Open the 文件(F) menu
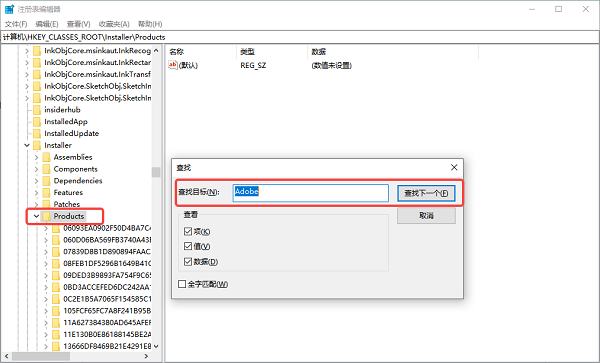 pos(16,24)
